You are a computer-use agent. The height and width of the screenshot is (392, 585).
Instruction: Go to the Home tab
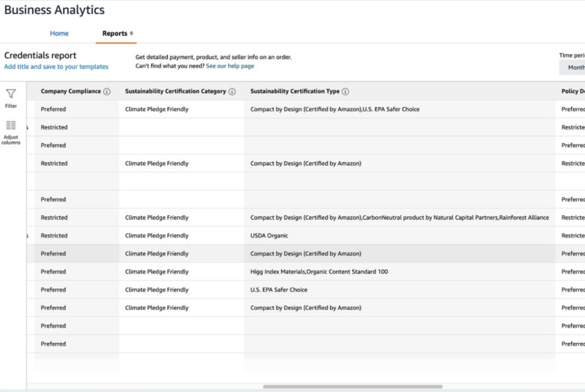pos(59,34)
